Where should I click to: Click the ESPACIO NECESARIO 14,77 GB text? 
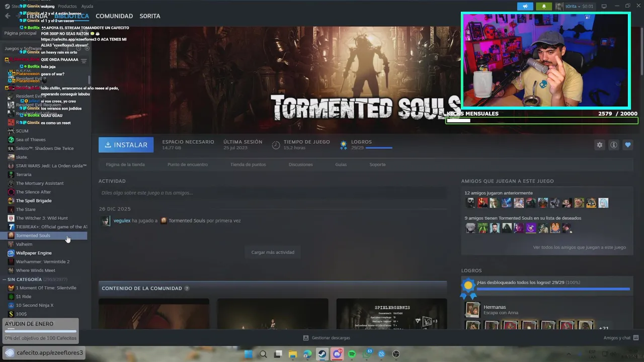tap(188, 145)
